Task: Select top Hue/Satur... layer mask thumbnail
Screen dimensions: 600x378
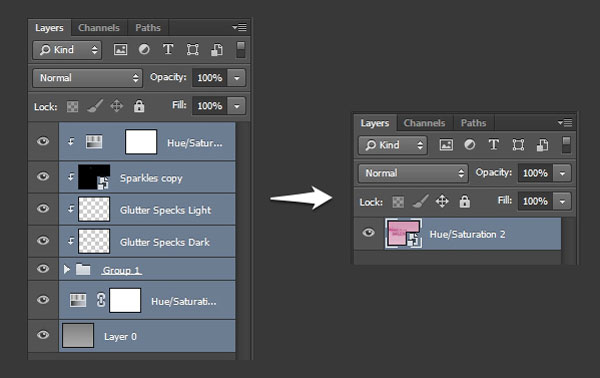Action: (x=141, y=142)
